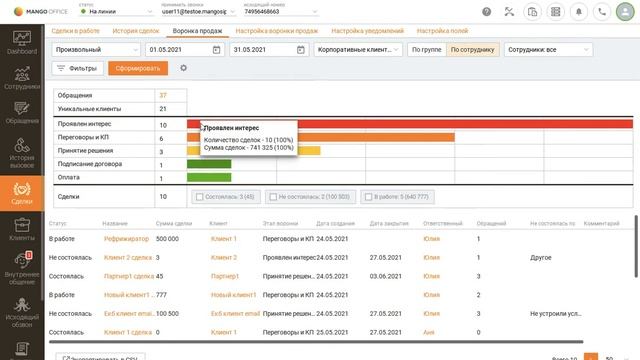
Task: Open Внутреннее общение in the sidebar
Action: pyautogui.click(x=22, y=268)
